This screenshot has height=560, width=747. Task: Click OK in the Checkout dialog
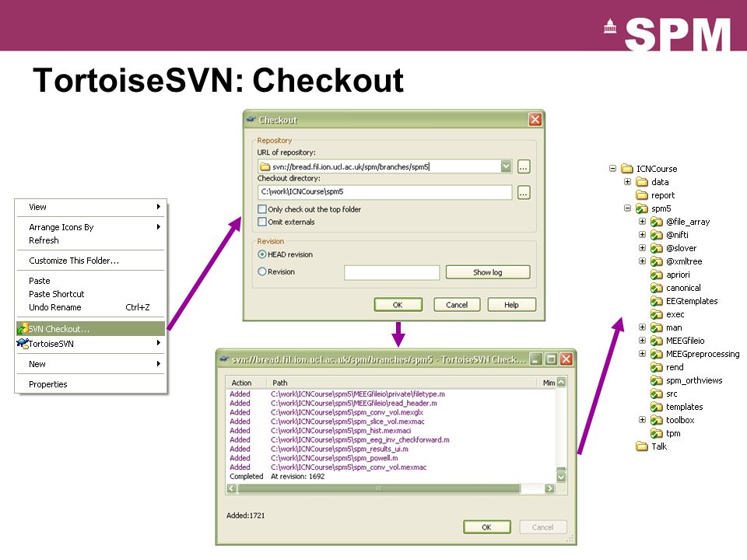pos(398,305)
